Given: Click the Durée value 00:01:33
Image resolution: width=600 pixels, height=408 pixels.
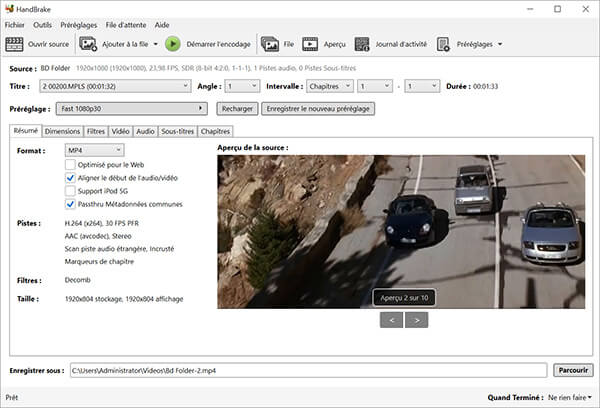Looking at the screenshot, I should 486,86.
